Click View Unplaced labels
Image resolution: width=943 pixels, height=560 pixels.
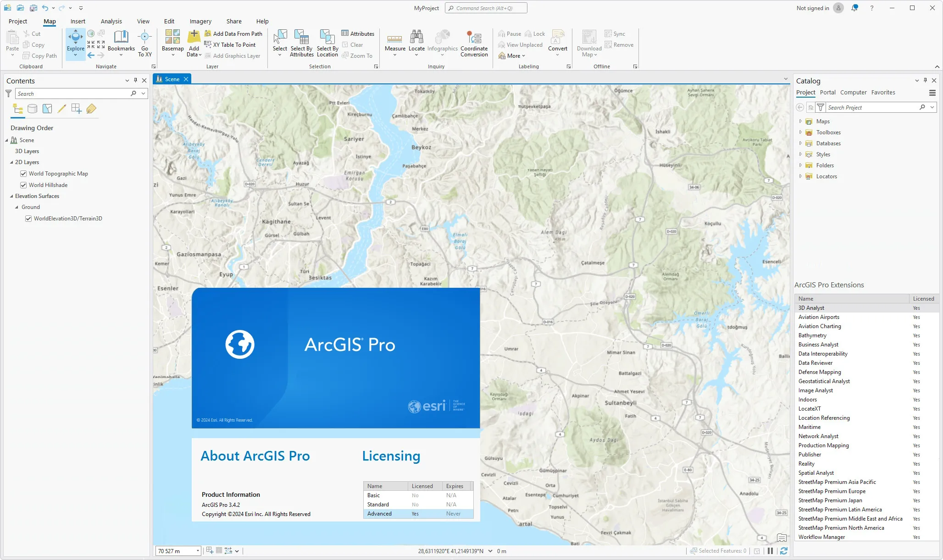[520, 45]
